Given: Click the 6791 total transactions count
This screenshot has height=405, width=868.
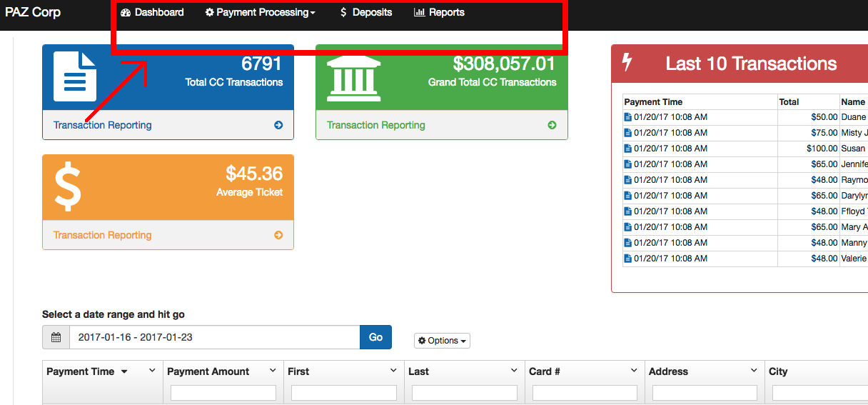Looking at the screenshot, I should [x=262, y=64].
